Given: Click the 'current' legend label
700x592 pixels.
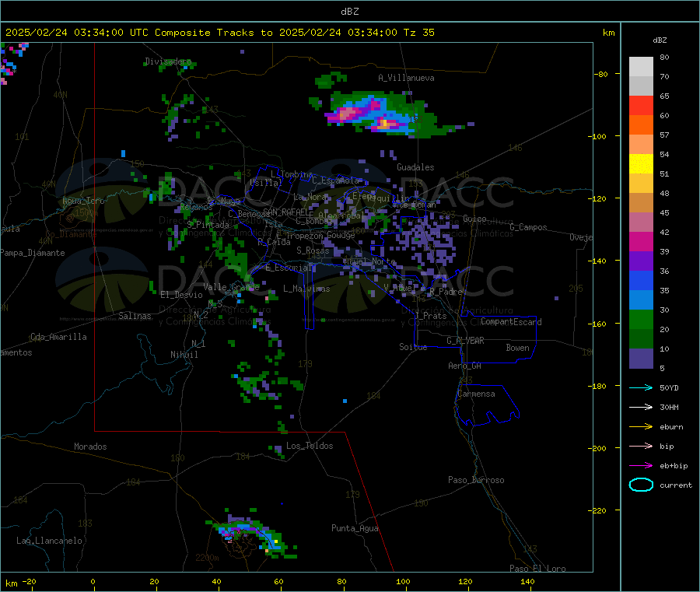Looking at the screenshot, I should click(676, 485).
